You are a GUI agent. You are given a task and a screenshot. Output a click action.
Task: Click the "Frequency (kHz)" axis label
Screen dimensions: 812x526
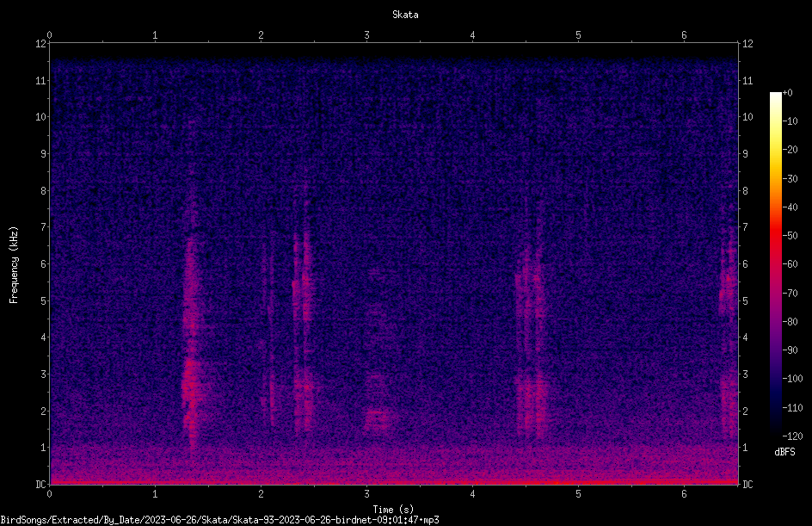(x=14, y=265)
